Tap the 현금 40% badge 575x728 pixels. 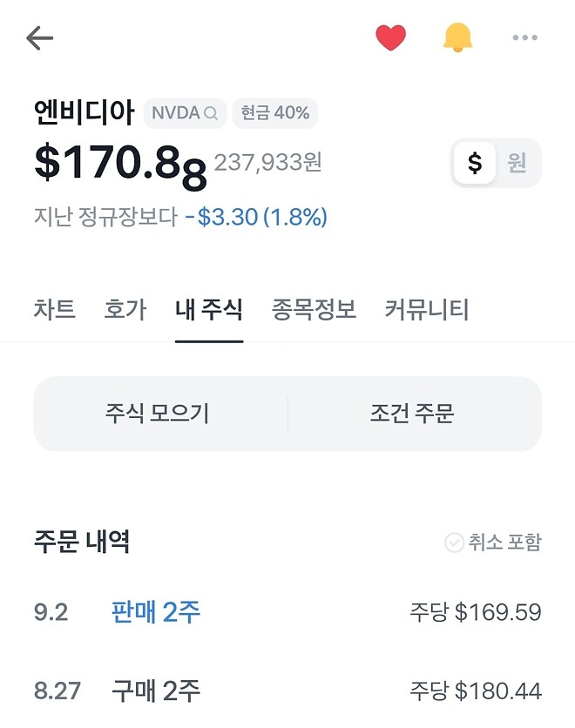coord(275,113)
